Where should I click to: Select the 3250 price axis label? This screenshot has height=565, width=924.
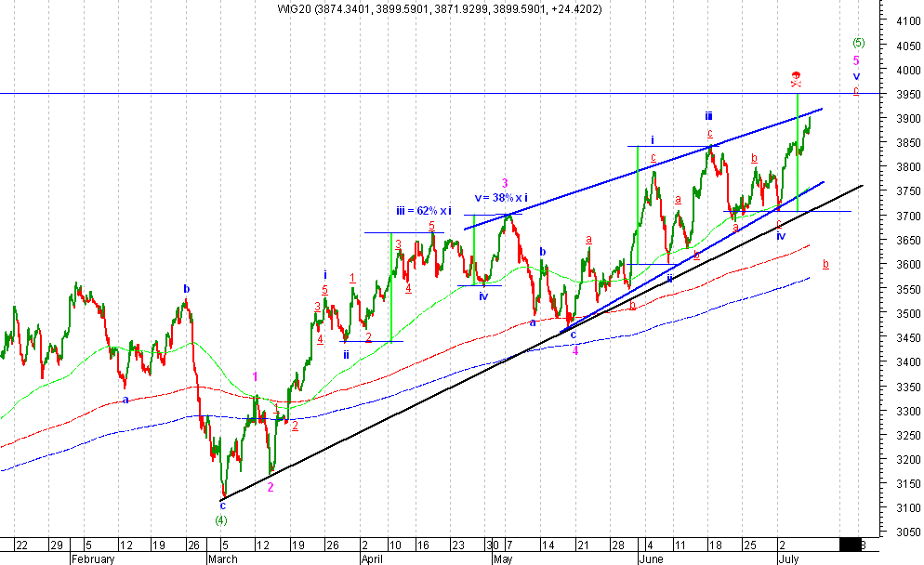pos(907,435)
